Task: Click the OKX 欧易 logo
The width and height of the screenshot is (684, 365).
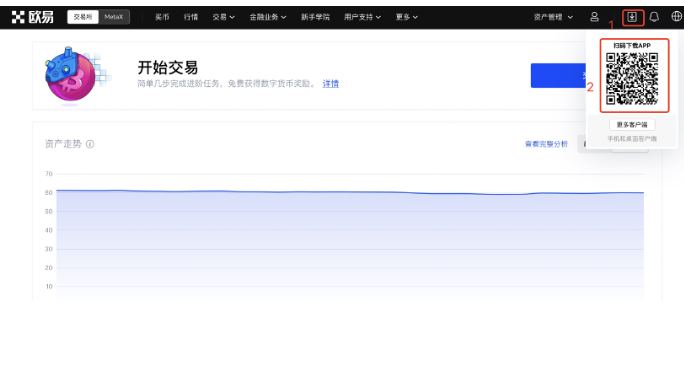Action: [x=32, y=17]
